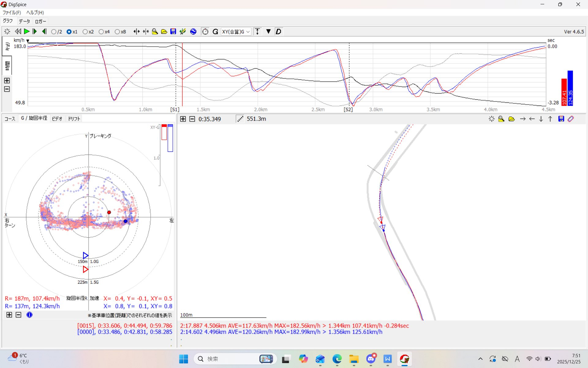Expand graph horizontally with the outward arrows icon

click(x=137, y=32)
